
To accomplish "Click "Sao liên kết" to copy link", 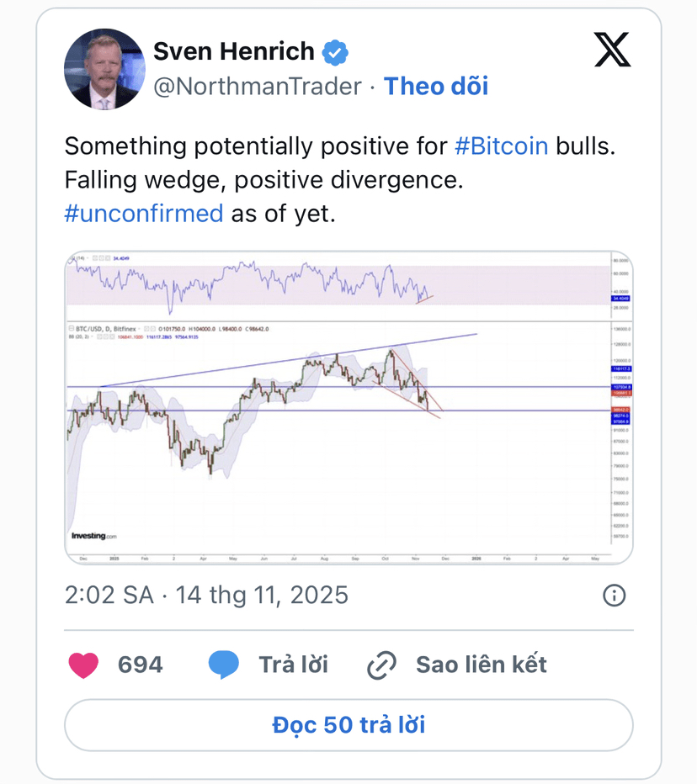I will tap(481, 665).
